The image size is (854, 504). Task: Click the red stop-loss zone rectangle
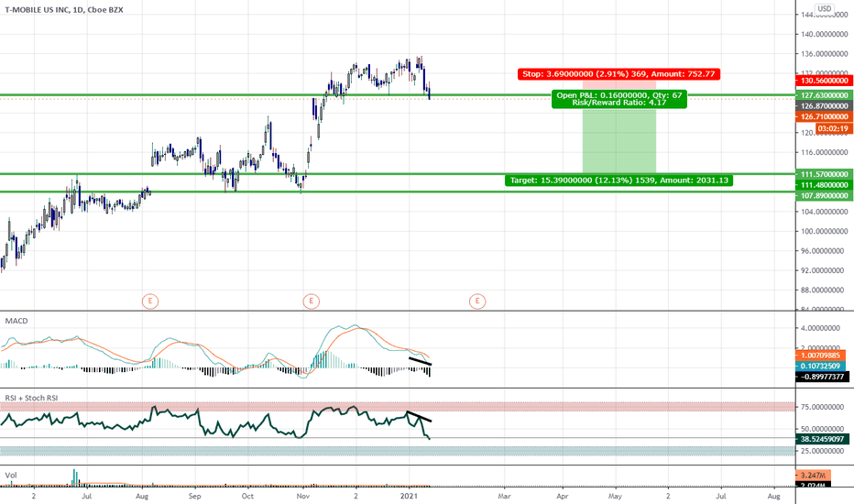(x=619, y=85)
